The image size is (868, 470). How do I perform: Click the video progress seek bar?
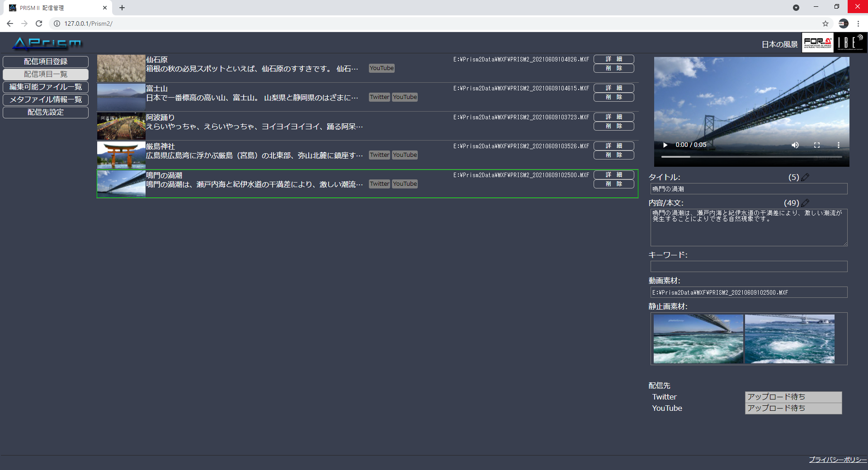(751, 157)
